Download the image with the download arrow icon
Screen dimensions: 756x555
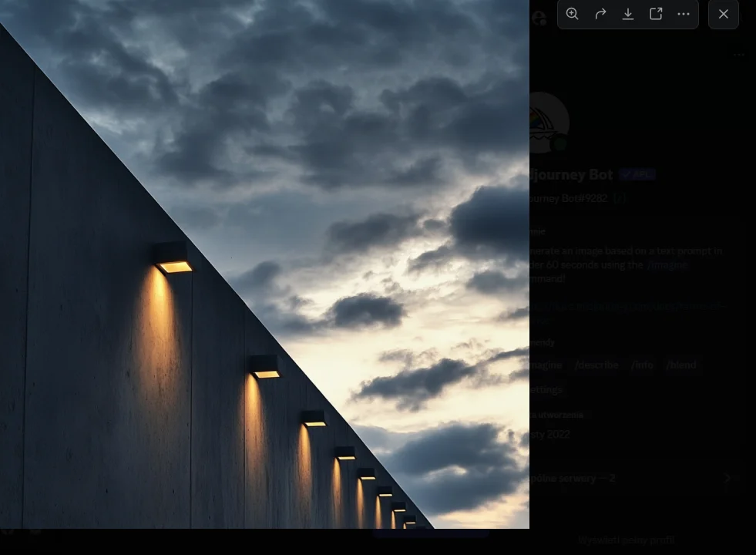(628, 14)
